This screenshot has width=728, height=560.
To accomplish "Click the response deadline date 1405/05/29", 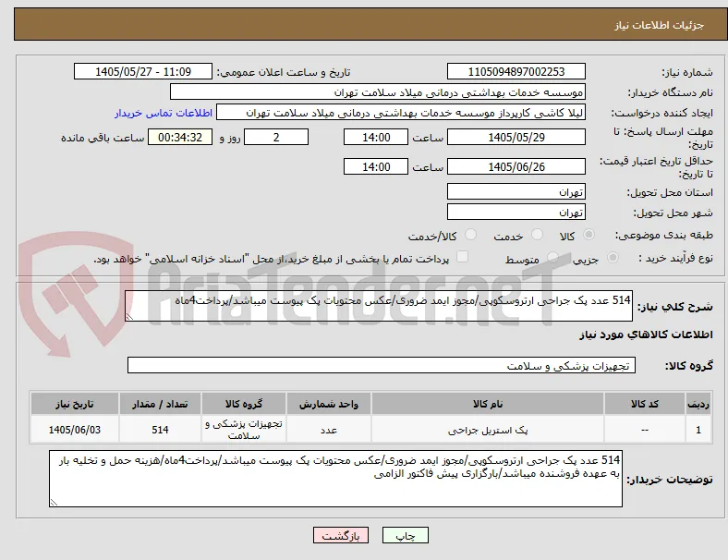I will coord(516,137).
